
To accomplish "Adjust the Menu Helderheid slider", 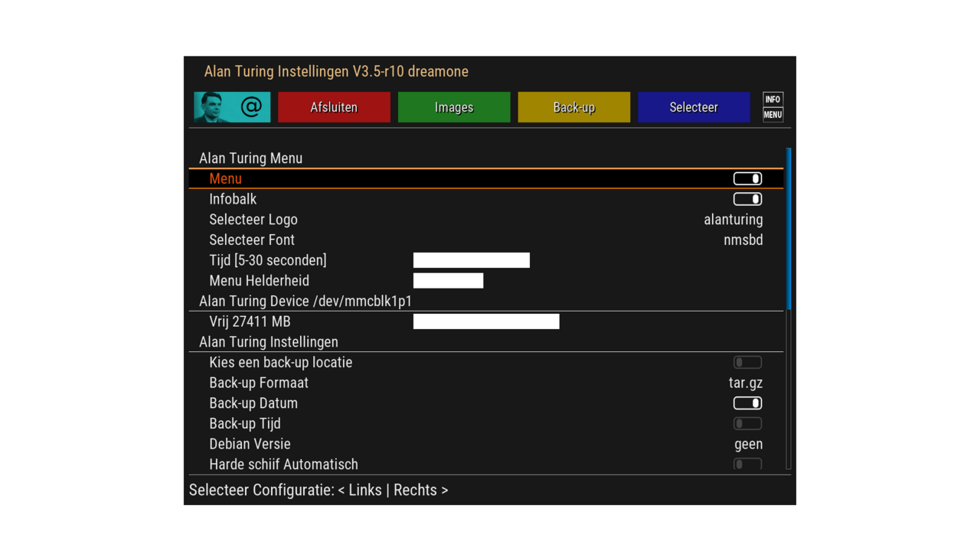I will click(448, 281).
